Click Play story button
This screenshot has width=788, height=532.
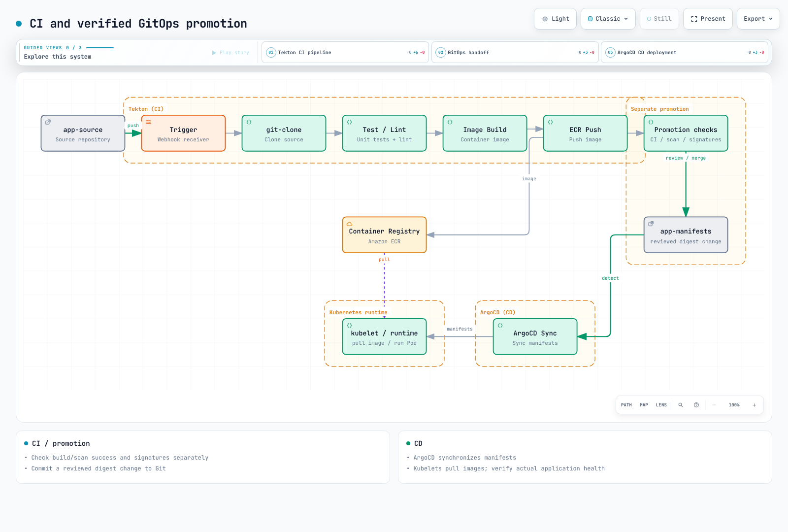(x=230, y=53)
